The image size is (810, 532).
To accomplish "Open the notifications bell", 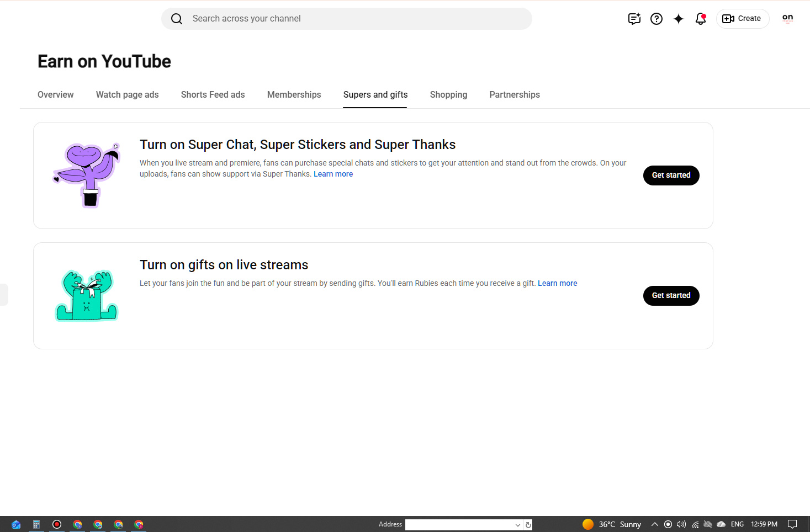I will [x=701, y=19].
